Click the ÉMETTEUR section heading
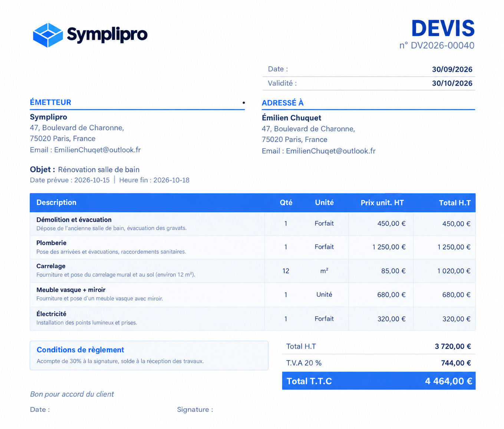This screenshot has width=504, height=429. coord(50,102)
